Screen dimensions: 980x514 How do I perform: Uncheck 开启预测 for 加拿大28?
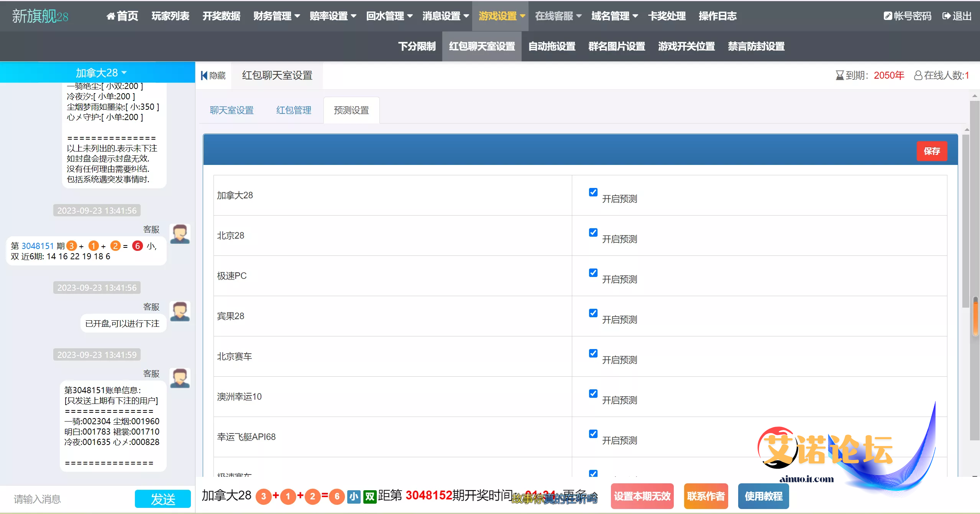pyautogui.click(x=593, y=192)
